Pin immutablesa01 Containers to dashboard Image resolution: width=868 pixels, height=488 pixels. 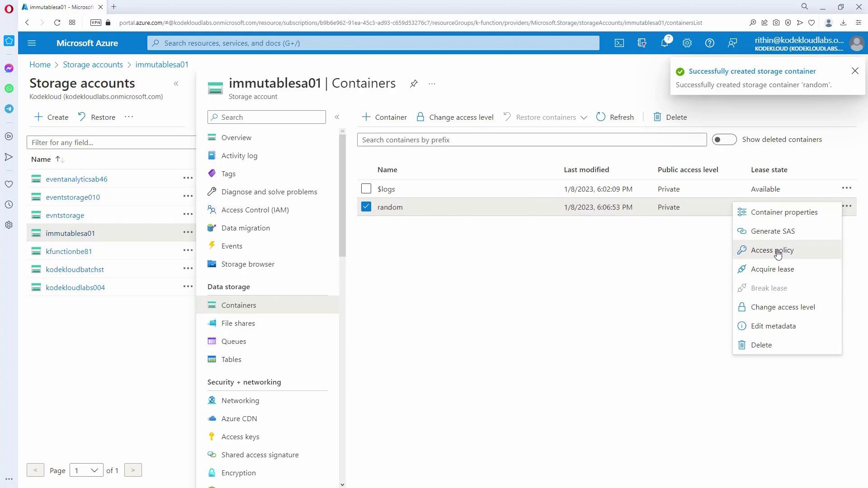pos(414,84)
